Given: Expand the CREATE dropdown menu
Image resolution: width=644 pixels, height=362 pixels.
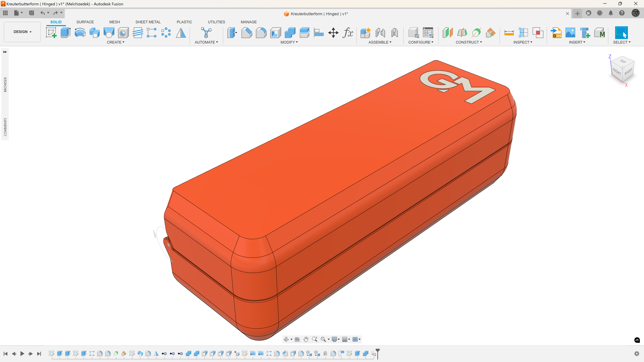Looking at the screenshot, I should coord(116,42).
